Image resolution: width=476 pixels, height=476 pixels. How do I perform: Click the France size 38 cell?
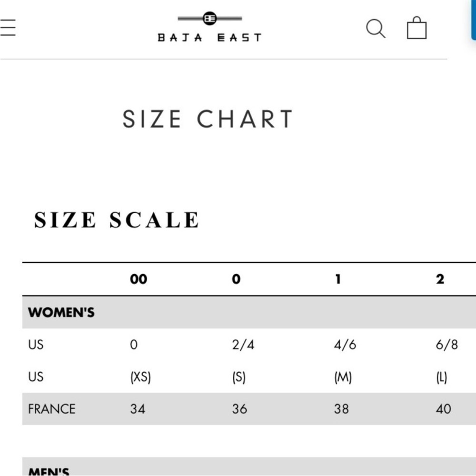[x=341, y=409]
